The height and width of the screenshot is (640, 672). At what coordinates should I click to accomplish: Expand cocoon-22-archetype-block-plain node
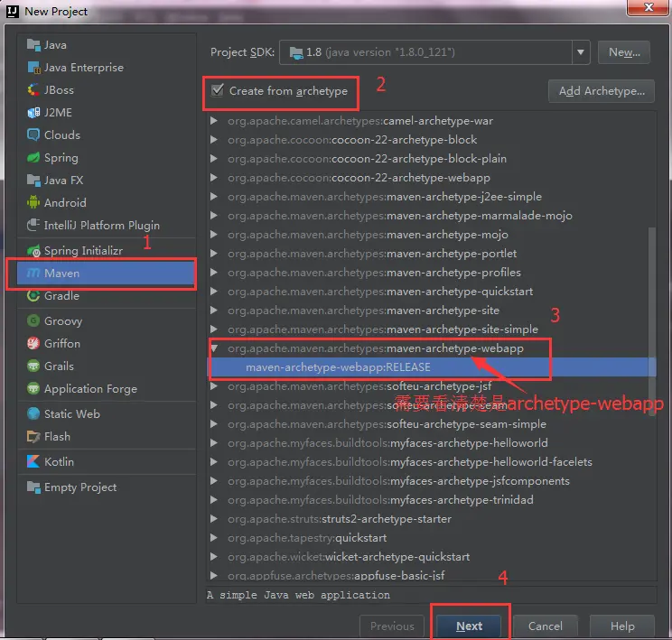click(x=213, y=159)
